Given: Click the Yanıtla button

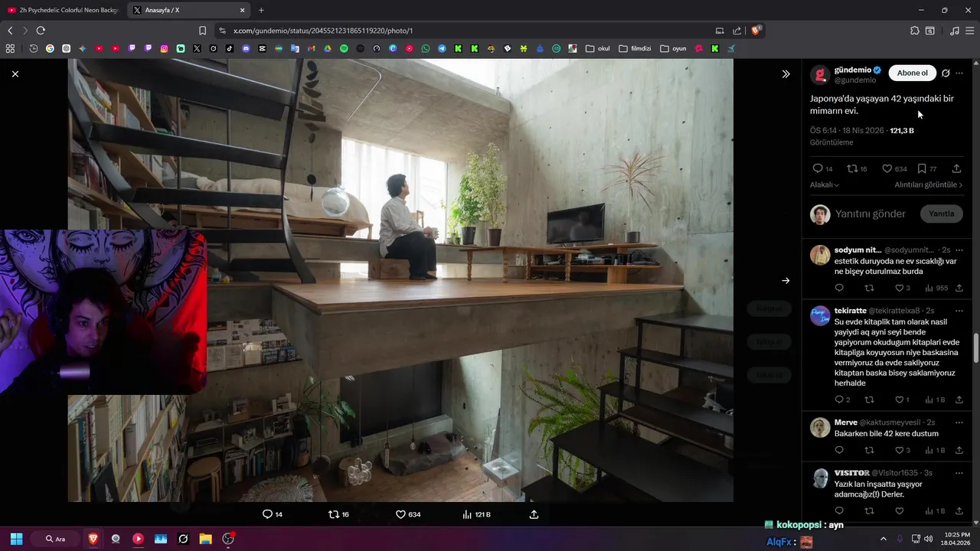Looking at the screenshot, I should [x=942, y=214].
